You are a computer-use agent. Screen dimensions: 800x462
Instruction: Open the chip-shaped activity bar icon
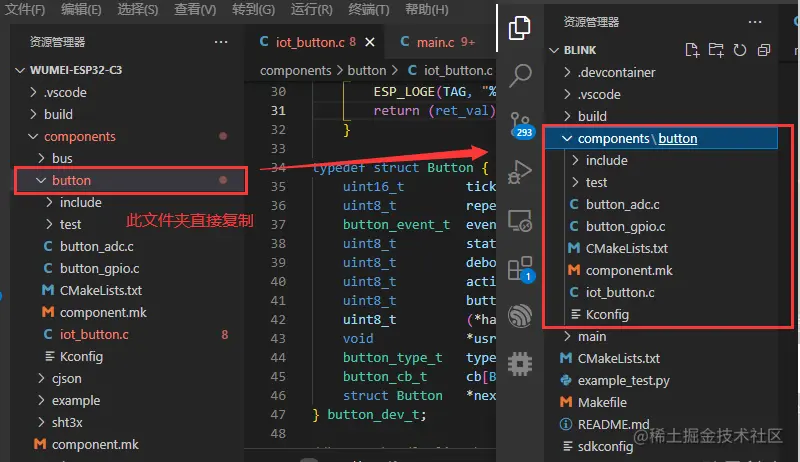[x=520, y=364]
